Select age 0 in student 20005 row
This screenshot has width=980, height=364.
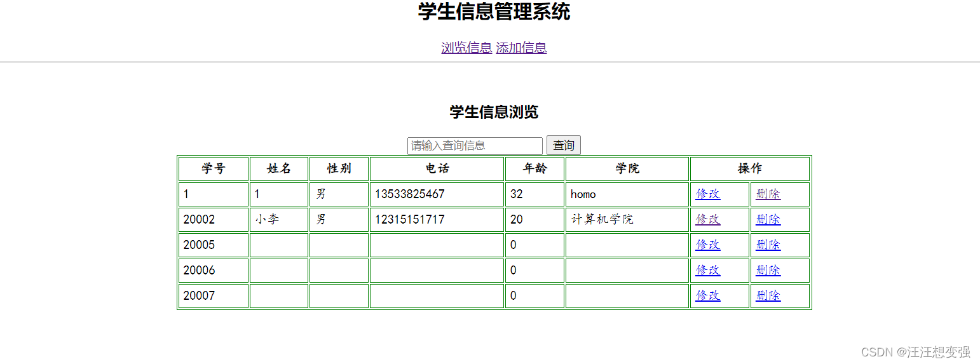(x=534, y=245)
